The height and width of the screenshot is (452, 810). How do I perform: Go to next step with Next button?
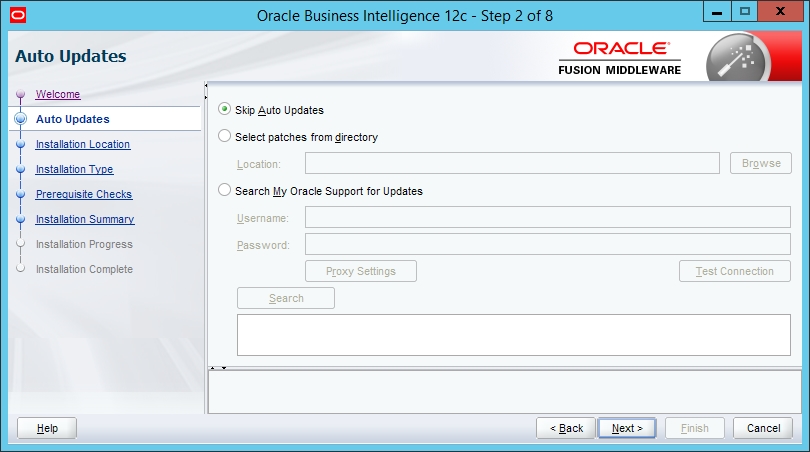(627, 428)
